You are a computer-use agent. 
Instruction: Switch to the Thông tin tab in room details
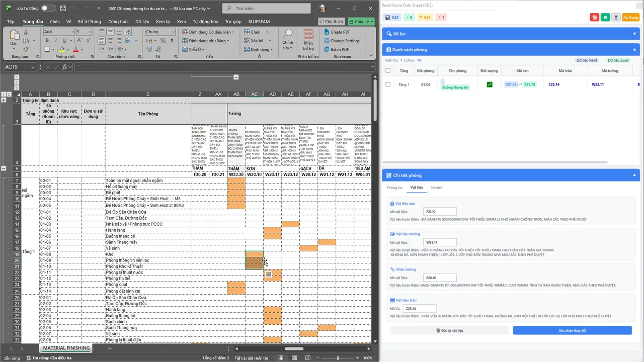tap(394, 188)
